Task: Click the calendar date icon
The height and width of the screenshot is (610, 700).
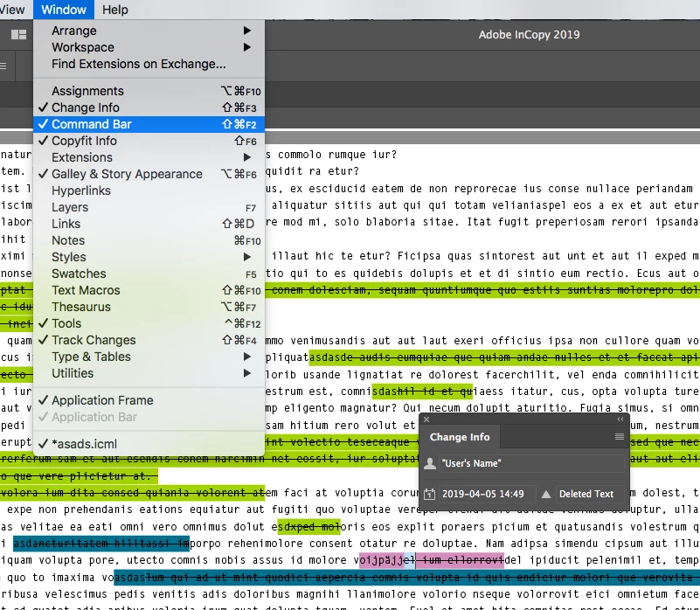Action: click(429, 494)
